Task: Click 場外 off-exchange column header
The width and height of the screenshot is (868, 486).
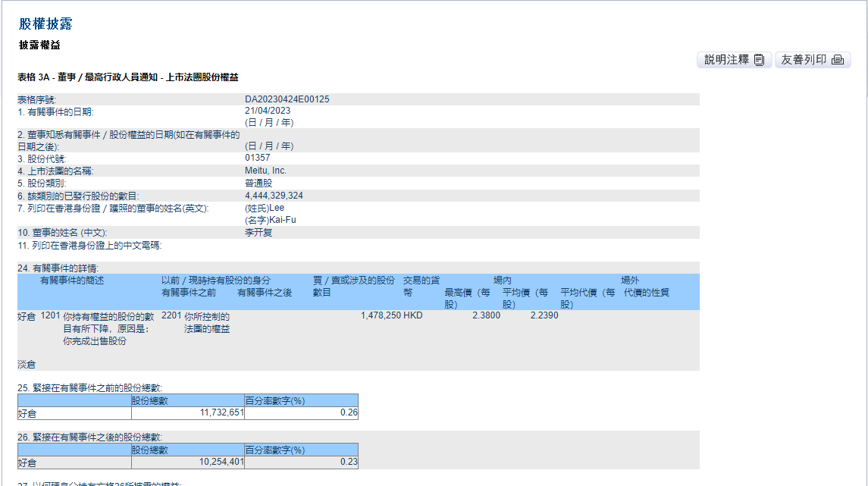Action: (630, 280)
